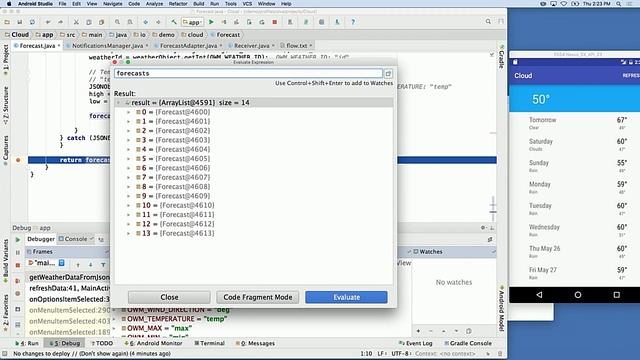Click Code Fragment Mode button
640x360 pixels.
click(258, 297)
